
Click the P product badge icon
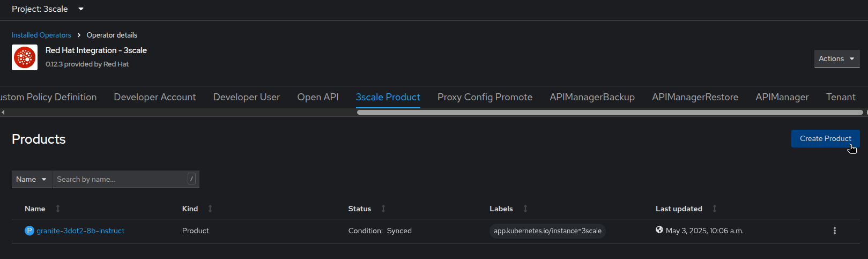tap(29, 231)
